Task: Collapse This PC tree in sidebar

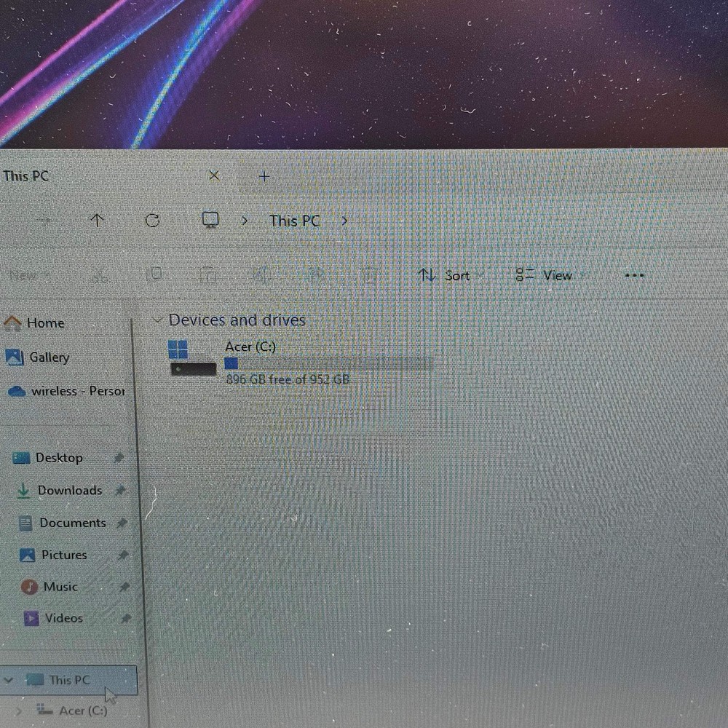Action: pos(9,681)
